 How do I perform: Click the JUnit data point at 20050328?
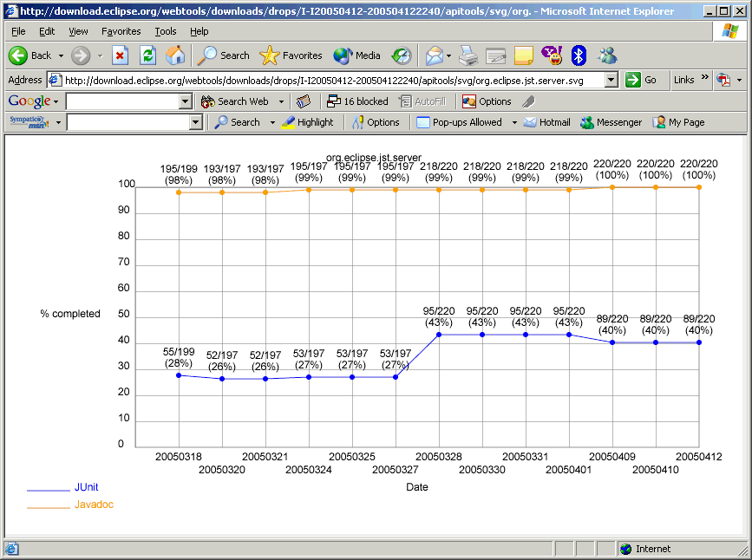[439, 335]
